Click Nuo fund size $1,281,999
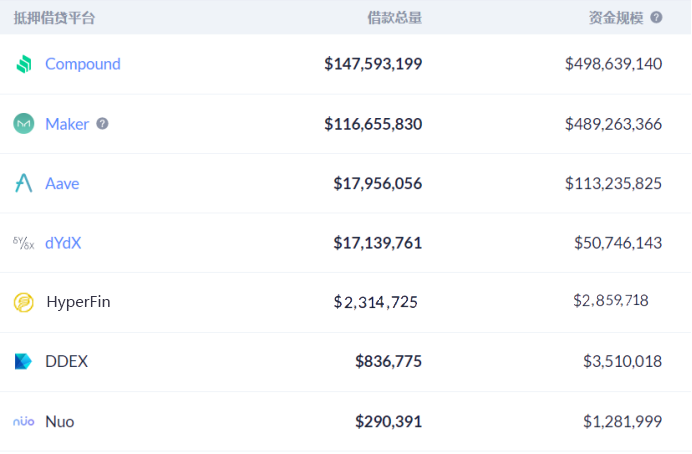Image resolution: width=692 pixels, height=454 pixels. pos(623,421)
